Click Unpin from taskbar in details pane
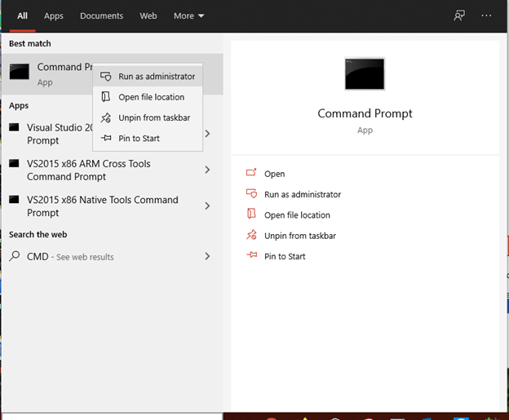Screen dimensions: 509x420 coord(300,236)
